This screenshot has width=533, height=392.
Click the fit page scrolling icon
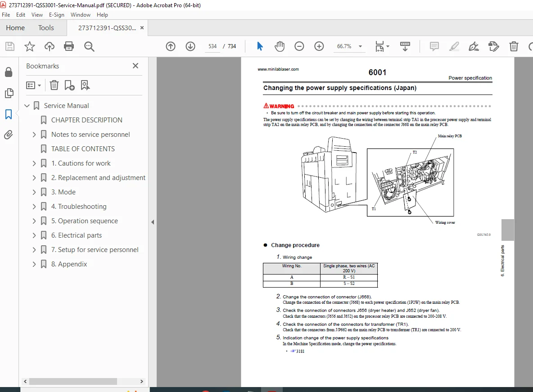379,46
